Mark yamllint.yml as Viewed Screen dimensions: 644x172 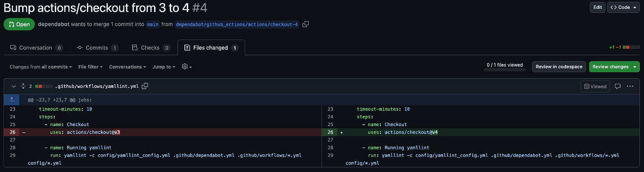click(595, 86)
